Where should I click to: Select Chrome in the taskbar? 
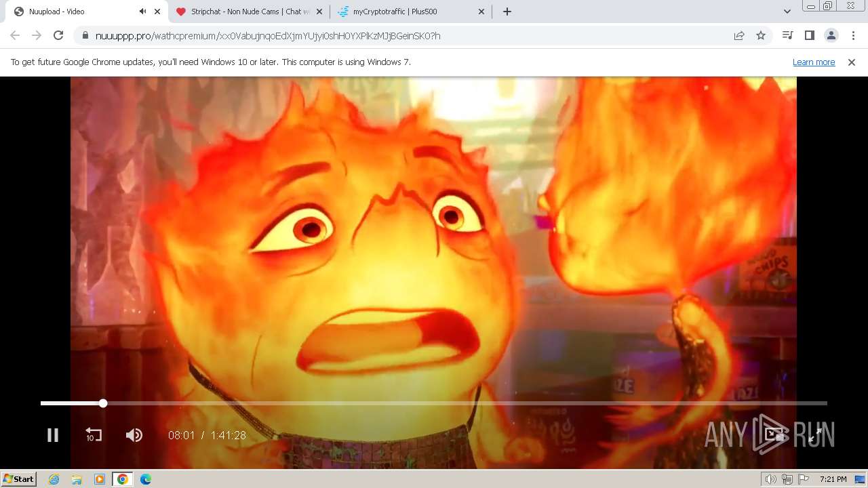pos(123,479)
